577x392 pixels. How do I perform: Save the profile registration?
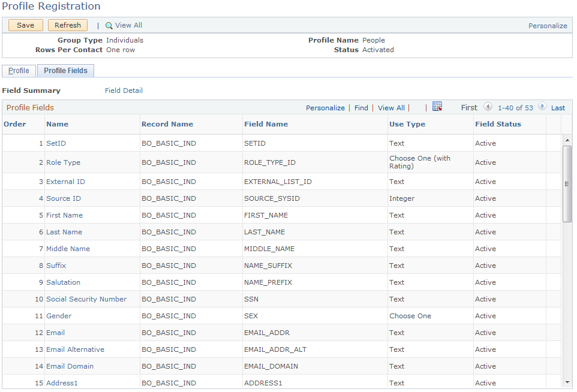pyautogui.click(x=25, y=25)
